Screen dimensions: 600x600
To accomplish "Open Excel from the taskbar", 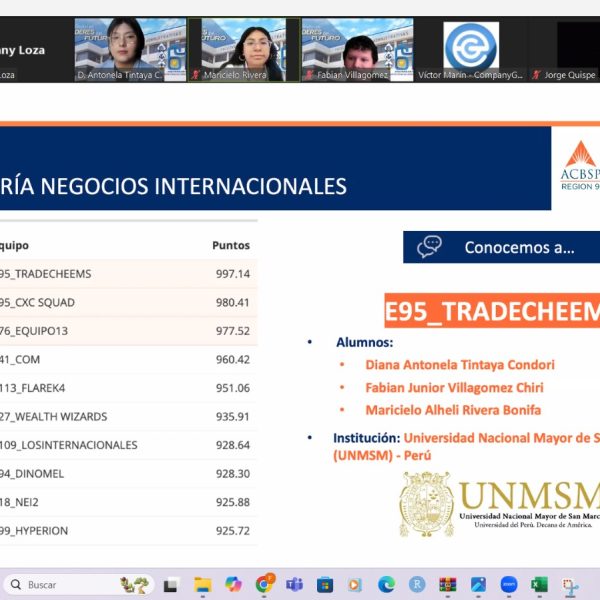I will pos(539,585).
